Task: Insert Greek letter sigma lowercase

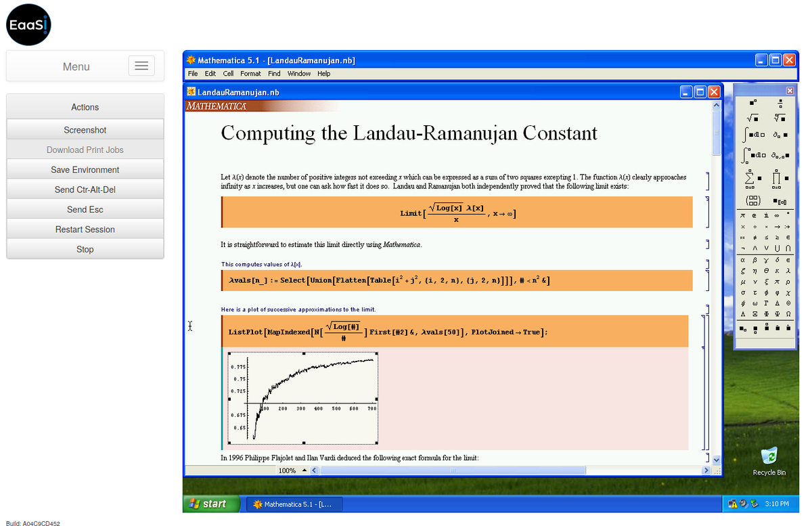Action: click(x=743, y=292)
